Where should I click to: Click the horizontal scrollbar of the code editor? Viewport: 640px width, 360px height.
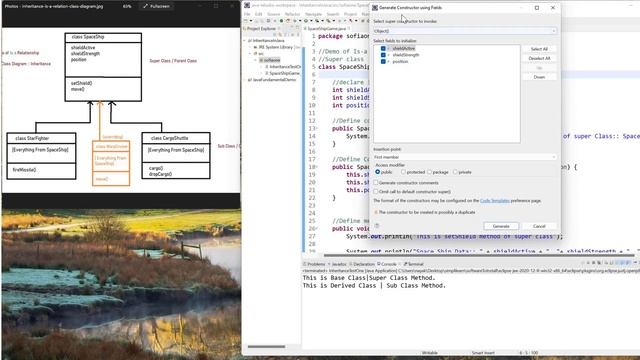[x=479, y=256]
